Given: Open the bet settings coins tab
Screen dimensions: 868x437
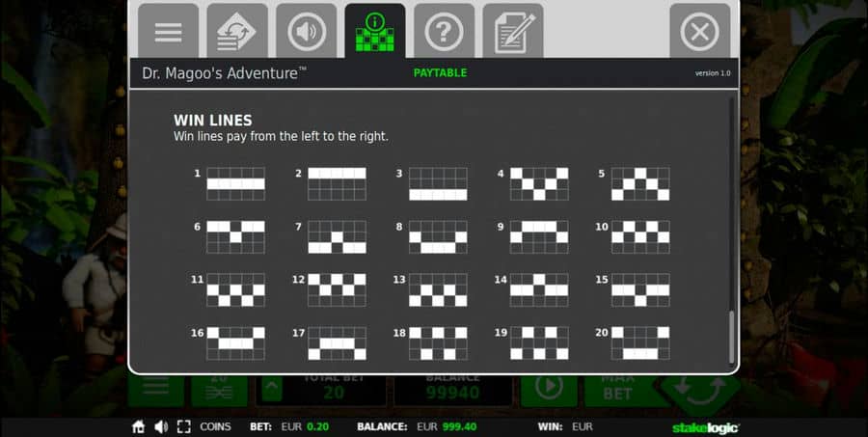Looking at the screenshot, I should (x=237, y=32).
